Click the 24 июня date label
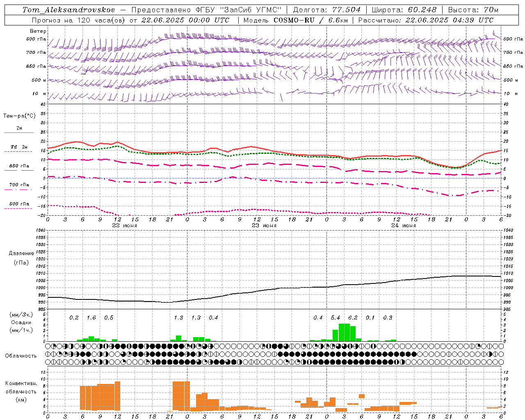Viewport: 525px width, 420px height. [x=404, y=226]
